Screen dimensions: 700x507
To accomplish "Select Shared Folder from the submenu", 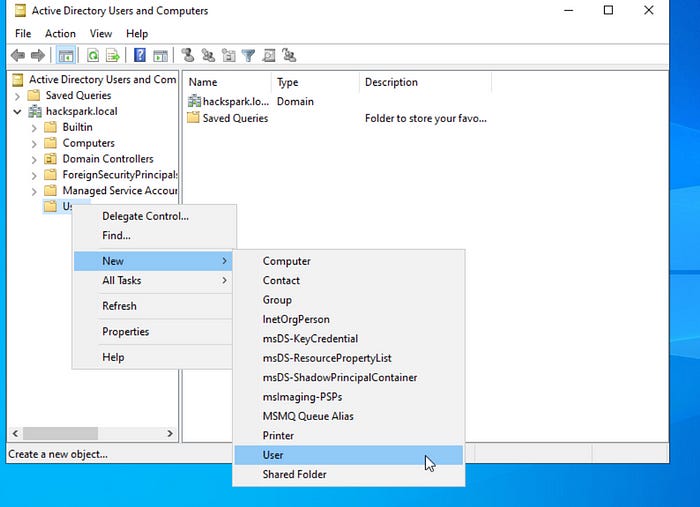I will [x=349, y=474].
